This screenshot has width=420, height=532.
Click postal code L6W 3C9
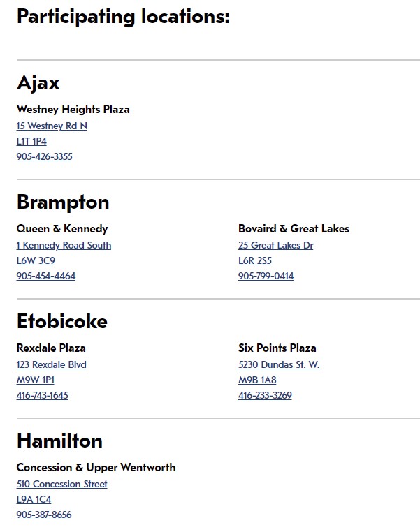pos(36,260)
